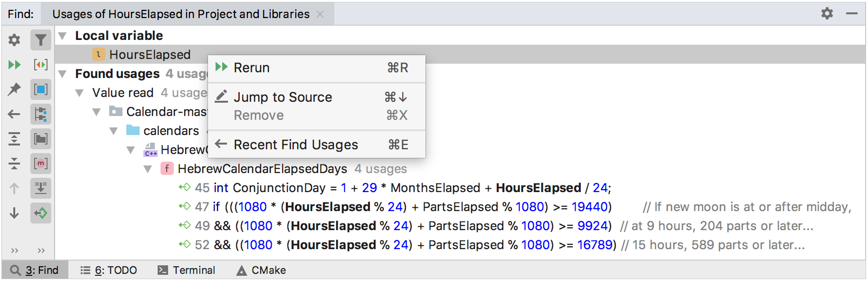Image resolution: width=868 pixels, height=281 pixels.
Task: Click the left toolbar settings gear icon
Action: [14, 40]
